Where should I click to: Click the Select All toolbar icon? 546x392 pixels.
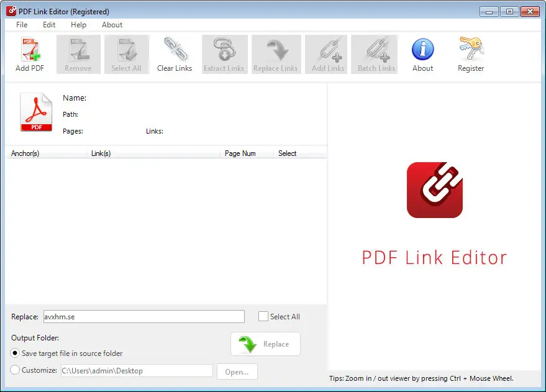126,54
